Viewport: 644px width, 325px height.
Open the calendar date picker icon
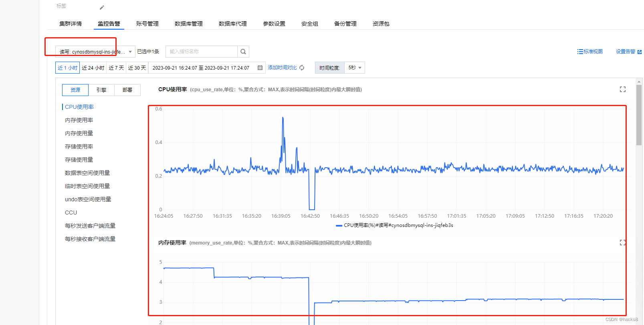[x=260, y=68]
